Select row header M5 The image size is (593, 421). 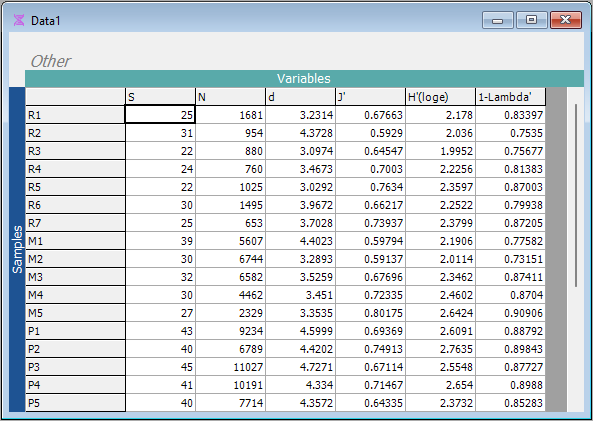pyautogui.click(x=75, y=313)
